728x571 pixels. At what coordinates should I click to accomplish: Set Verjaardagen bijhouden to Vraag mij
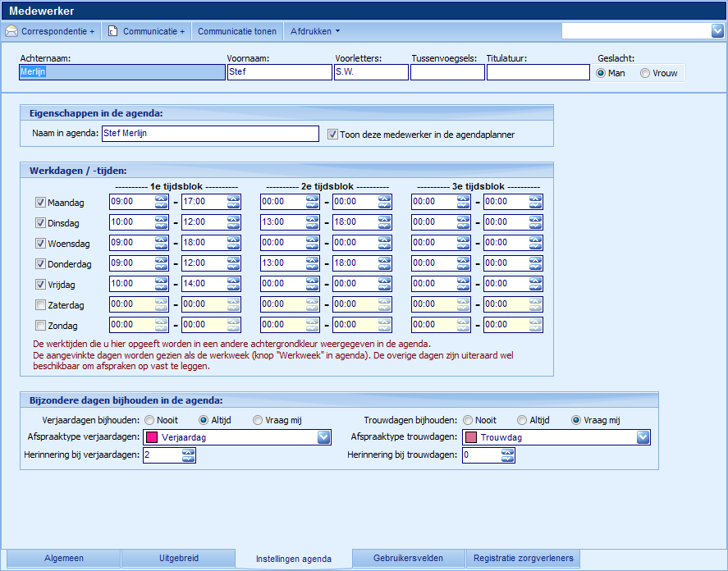(x=258, y=420)
